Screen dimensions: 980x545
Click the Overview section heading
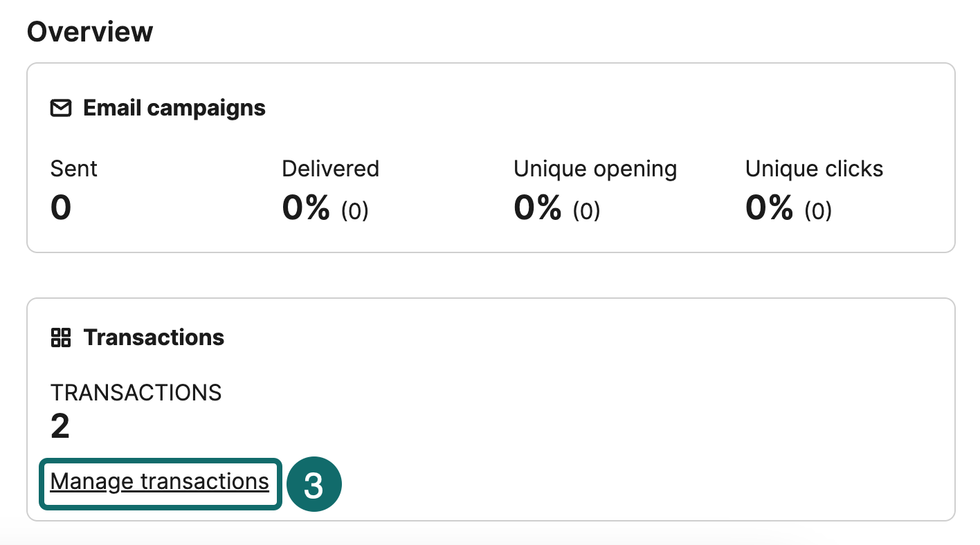pos(90,32)
